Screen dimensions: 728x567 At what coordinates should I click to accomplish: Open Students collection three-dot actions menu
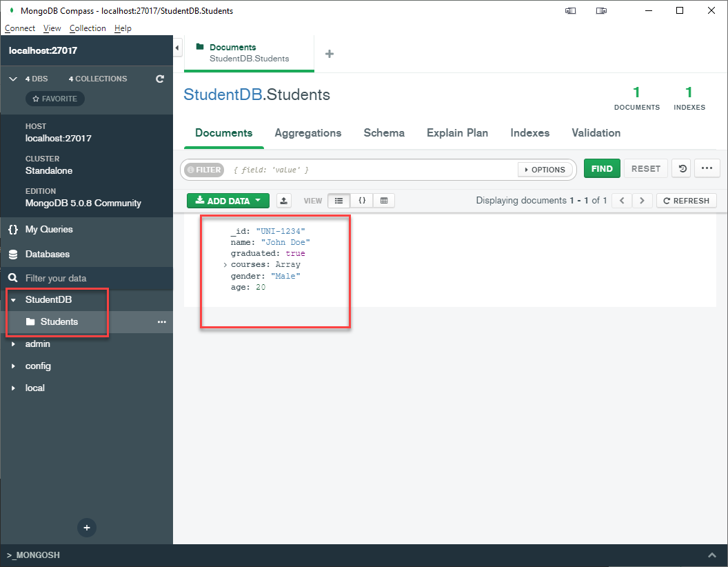tap(162, 322)
